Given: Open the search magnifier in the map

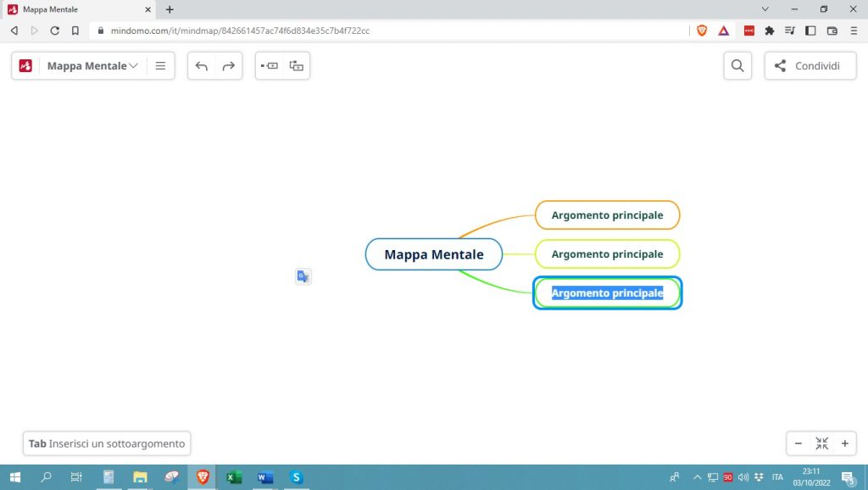Looking at the screenshot, I should tap(737, 66).
